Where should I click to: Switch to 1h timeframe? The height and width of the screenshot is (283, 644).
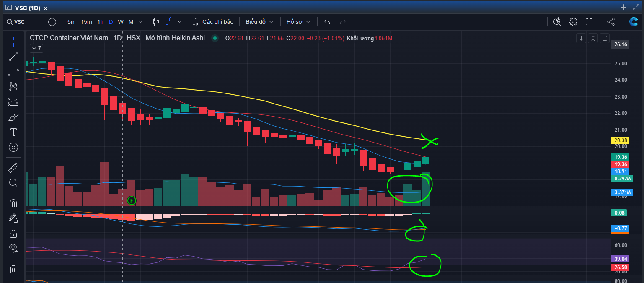tap(101, 22)
